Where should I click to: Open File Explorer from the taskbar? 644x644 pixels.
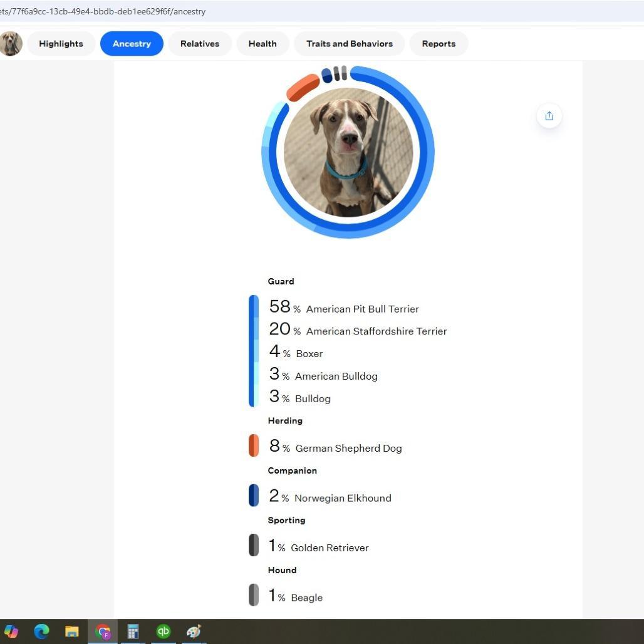[72, 631]
